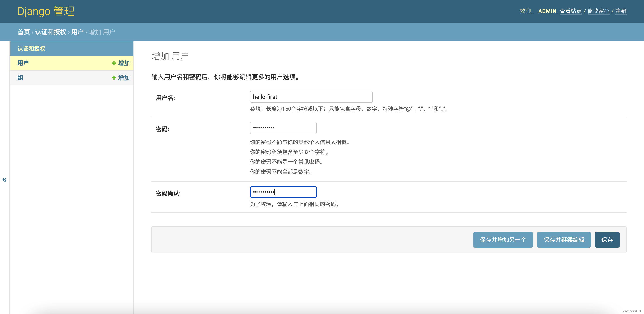
Task: Focus the 用户名 input containing hello-first
Action: click(x=311, y=97)
